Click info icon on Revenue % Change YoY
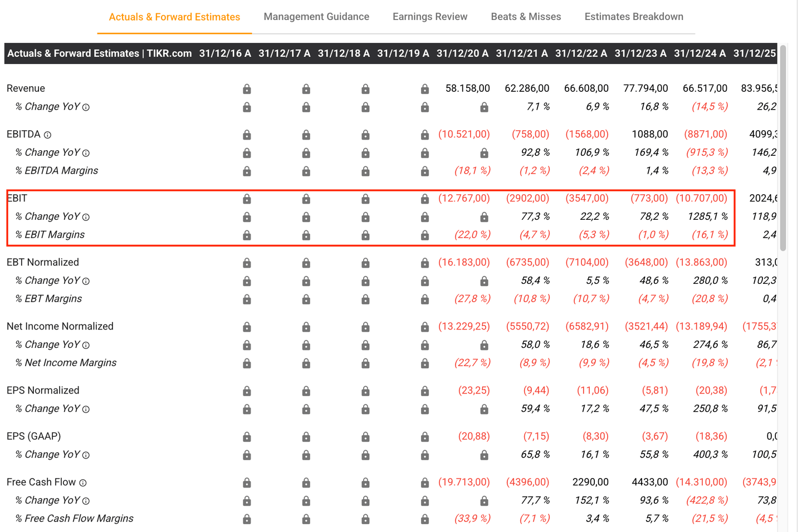Screen dimensions: 802x532 pos(86,107)
